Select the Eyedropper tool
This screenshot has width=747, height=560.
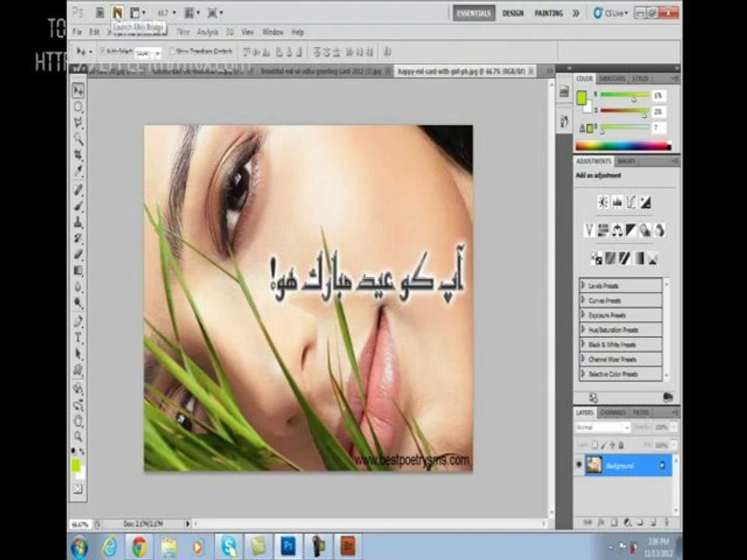point(78,171)
